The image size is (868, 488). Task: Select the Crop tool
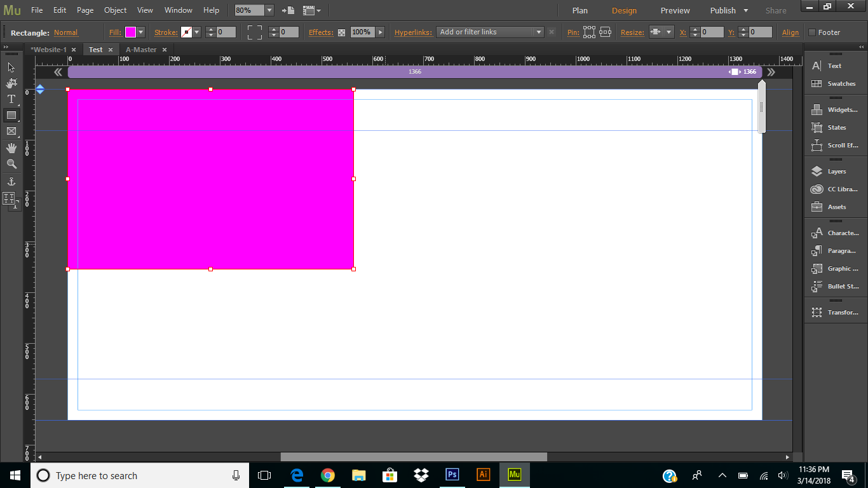pos(11,83)
